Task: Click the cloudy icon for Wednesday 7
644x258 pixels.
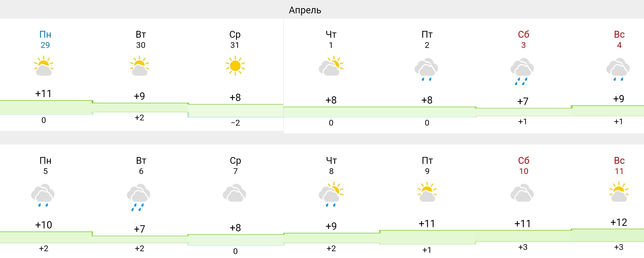Action: pyautogui.click(x=234, y=193)
